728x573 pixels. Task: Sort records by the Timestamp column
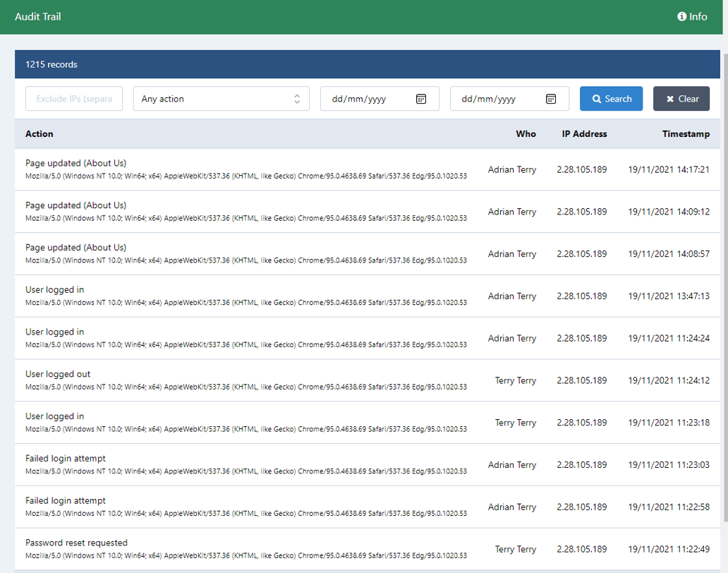(686, 133)
